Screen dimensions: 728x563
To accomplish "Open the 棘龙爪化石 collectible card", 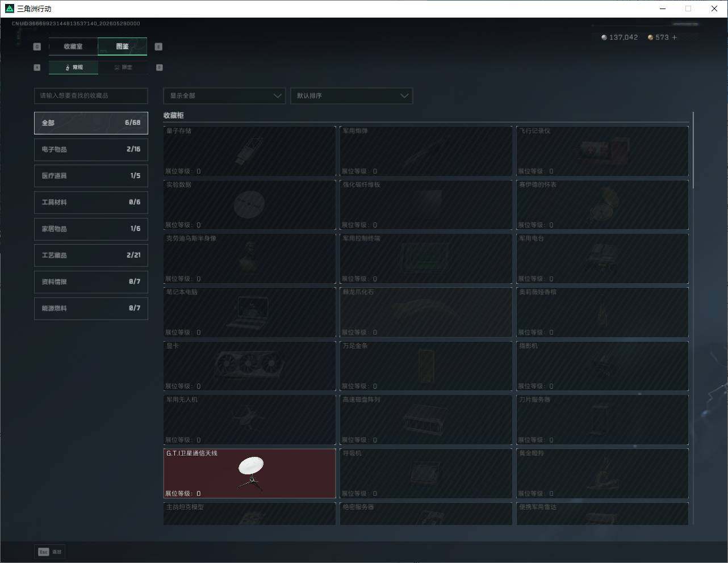I will tap(426, 312).
